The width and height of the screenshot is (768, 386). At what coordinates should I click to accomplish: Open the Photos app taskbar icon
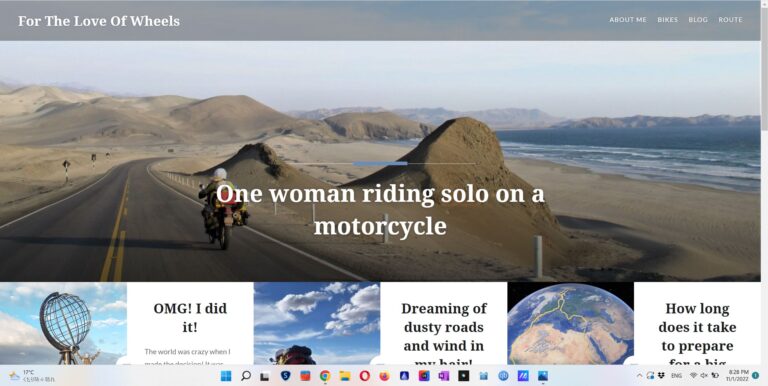543,376
